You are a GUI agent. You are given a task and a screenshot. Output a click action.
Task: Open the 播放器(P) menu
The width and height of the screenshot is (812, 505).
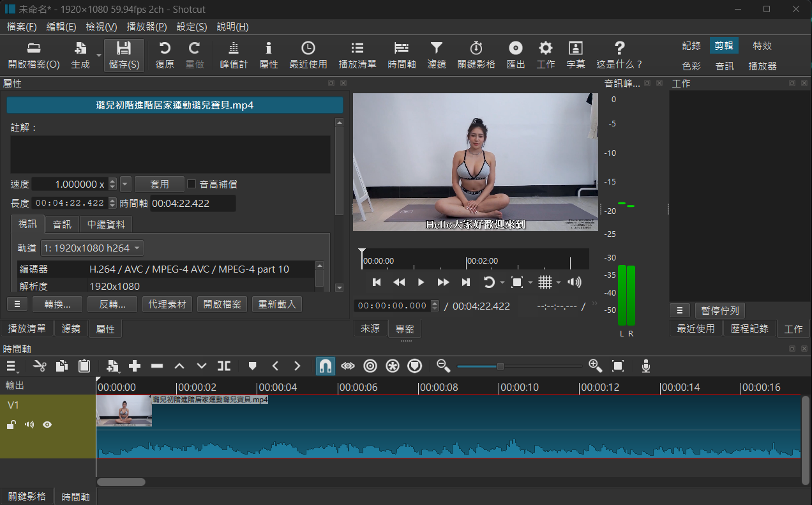(x=147, y=27)
